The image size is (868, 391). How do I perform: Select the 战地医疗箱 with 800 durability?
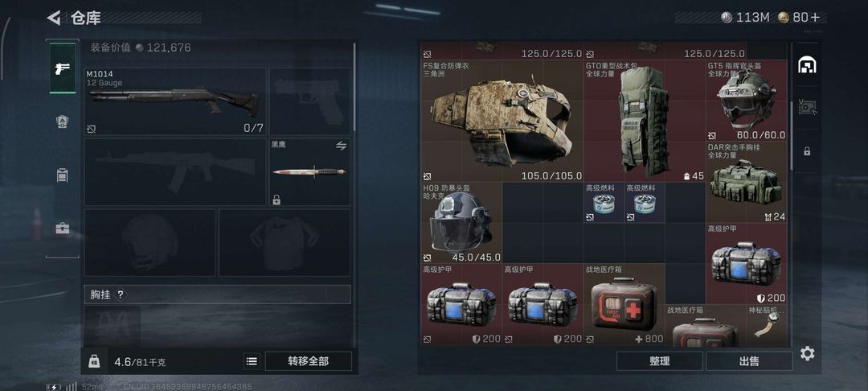point(624,304)
